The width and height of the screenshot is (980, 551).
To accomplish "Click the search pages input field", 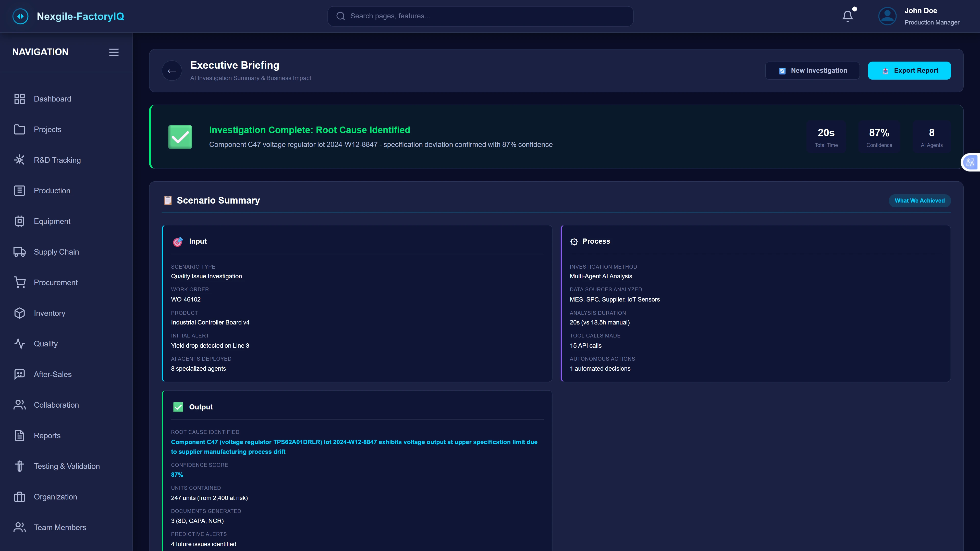I will (480, 16).
